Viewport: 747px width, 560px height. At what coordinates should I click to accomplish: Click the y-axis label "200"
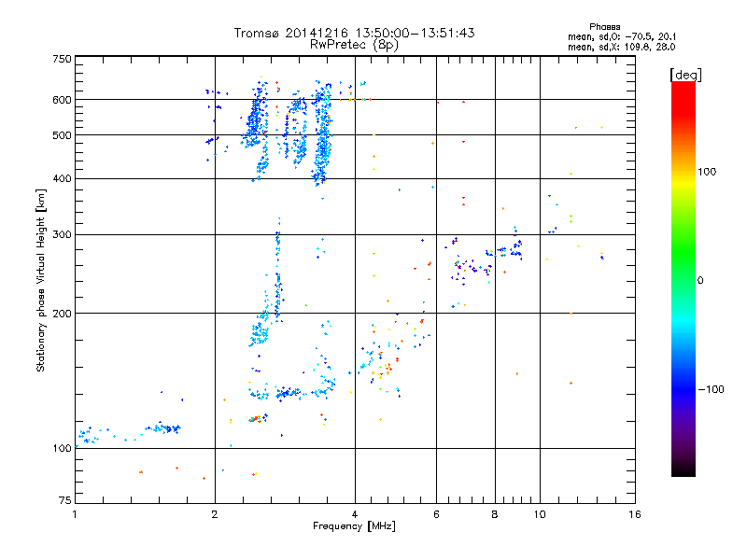point(62,314)
